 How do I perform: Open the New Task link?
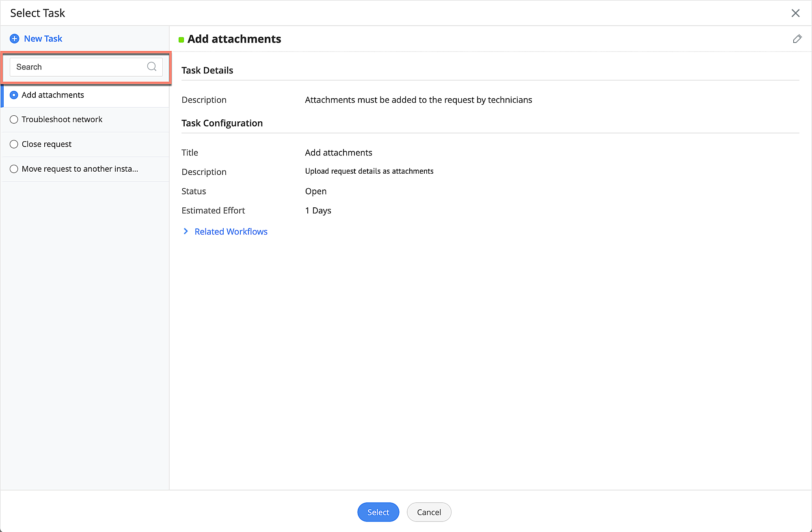pyautogui.click(x=43, y=39)
